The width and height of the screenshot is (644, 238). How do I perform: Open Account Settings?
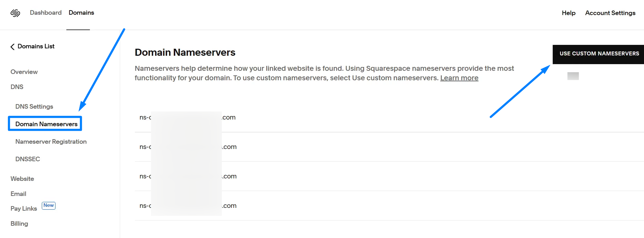pyautogui.click(x=610, y=13)
